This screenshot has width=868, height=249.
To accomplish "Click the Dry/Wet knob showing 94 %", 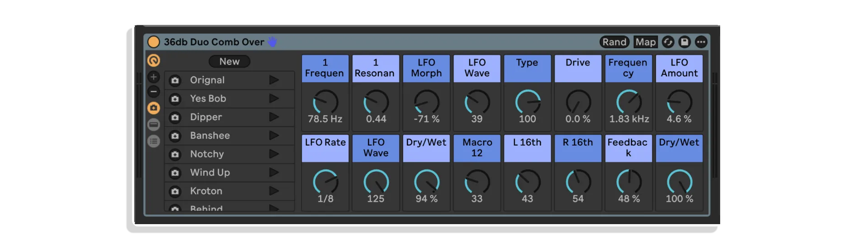I will point(427,182).
